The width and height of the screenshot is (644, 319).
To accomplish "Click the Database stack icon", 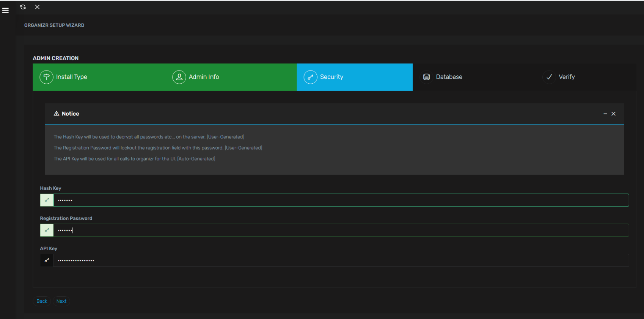I will pos(426,77).
